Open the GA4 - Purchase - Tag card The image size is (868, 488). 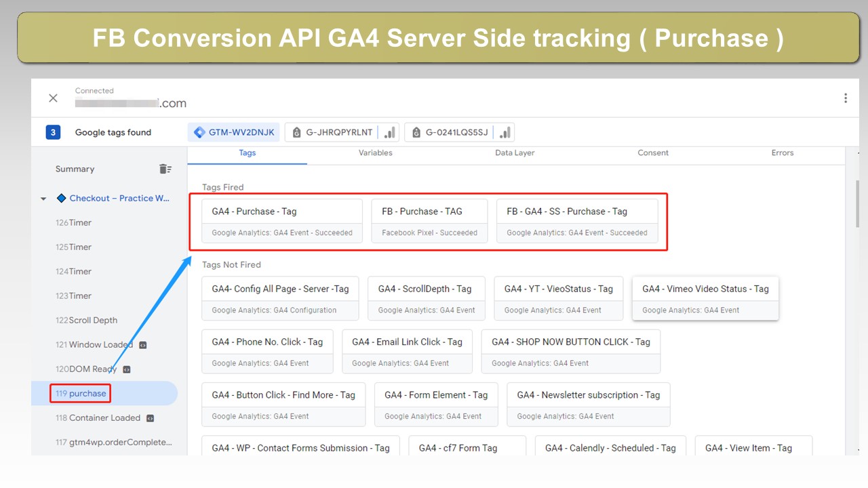coord(282,221)
